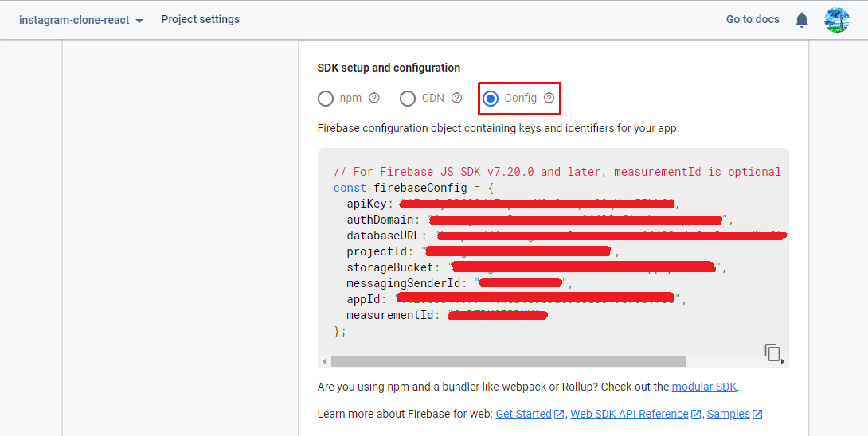Select the CDN radio button
Screen dimensions: 868x436
click(408, 99)
